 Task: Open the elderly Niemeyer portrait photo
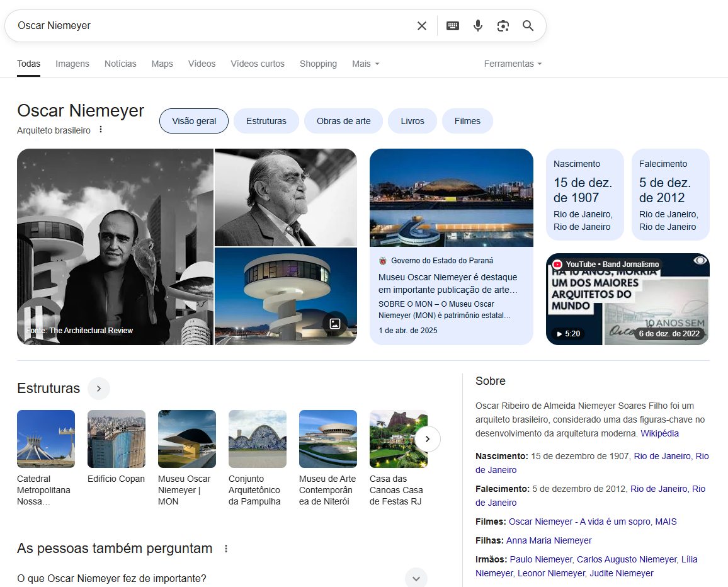pyautogui.click(x=285, y=197)
